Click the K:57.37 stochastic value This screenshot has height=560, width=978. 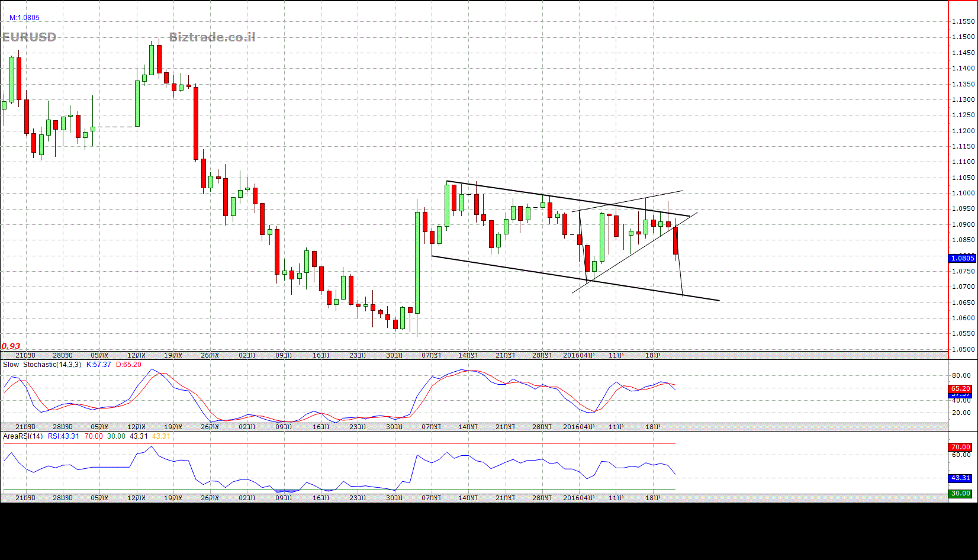coord(99,365)
